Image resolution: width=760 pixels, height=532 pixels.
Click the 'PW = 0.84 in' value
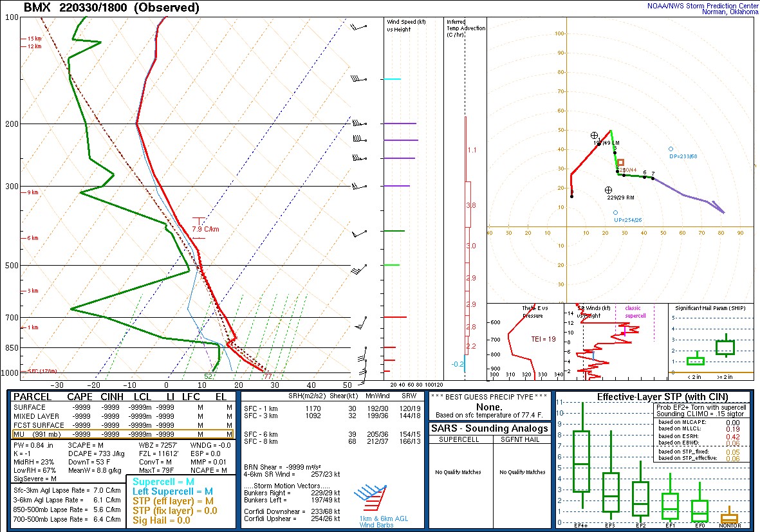(x=33, y=445)
